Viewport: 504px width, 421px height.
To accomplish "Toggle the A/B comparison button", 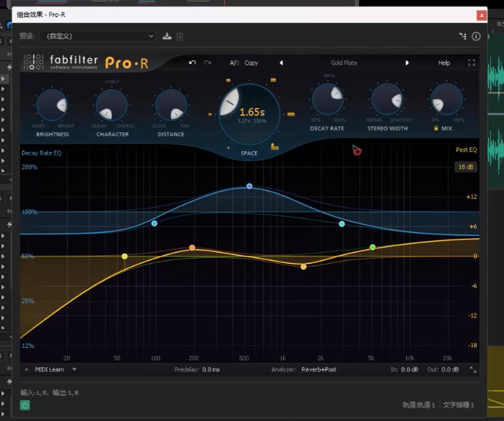I will tap(234, 63).
